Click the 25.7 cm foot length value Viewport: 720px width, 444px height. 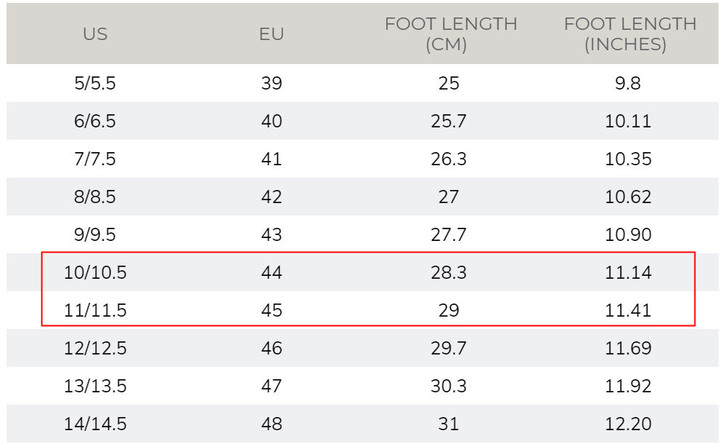click(x=449, y=121)
